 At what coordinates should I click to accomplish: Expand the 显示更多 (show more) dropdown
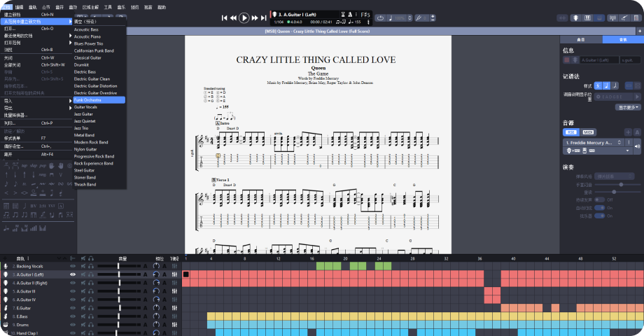pos(628,107)
